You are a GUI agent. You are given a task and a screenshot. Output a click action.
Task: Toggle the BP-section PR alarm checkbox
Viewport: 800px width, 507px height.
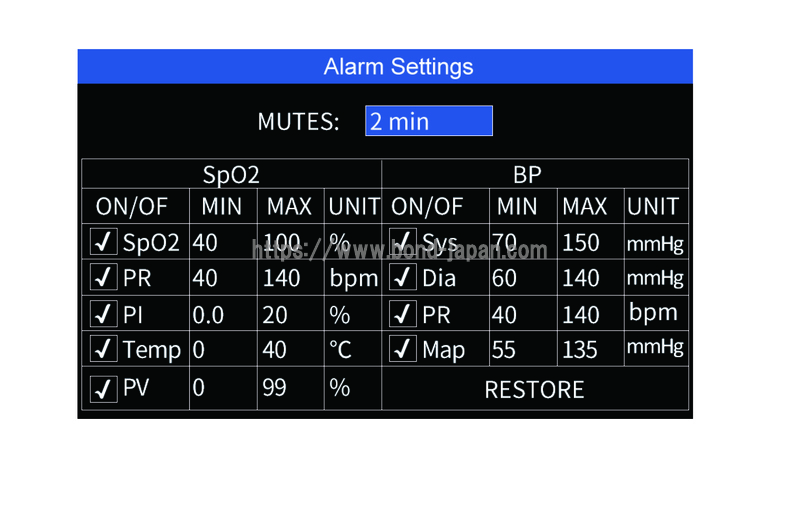pos(403,313)
